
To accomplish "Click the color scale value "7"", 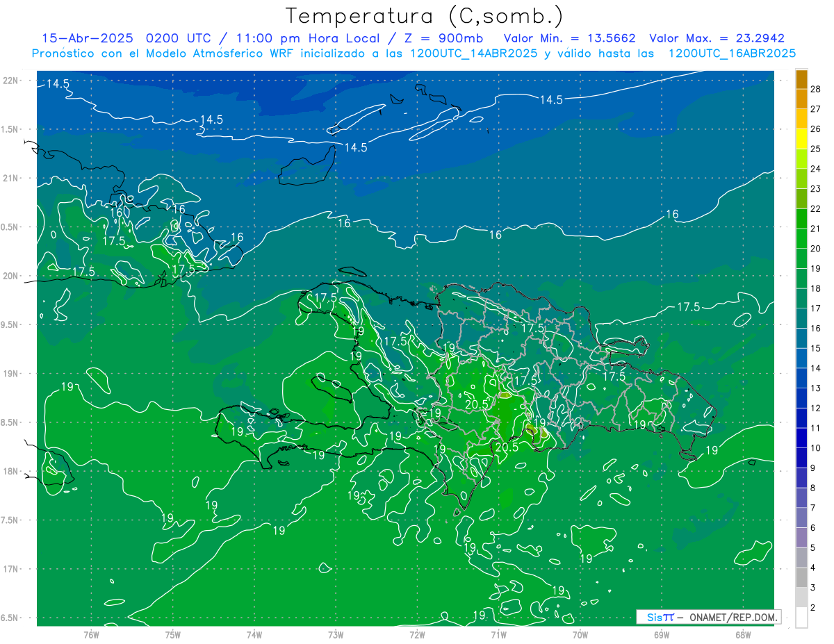I will click(813, 508).
